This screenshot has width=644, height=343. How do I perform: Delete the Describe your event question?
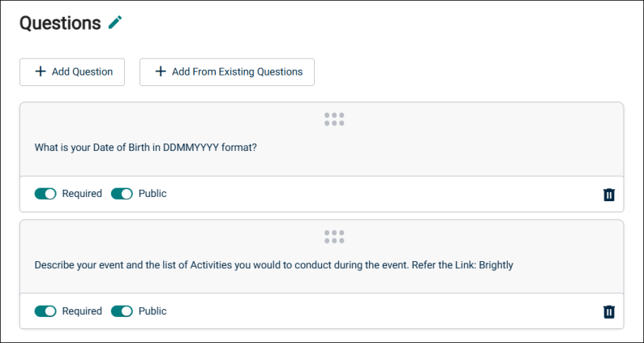click(608, 311)
